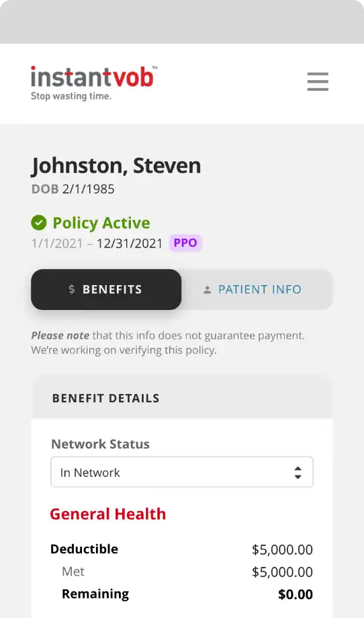This screenshot has height=618, width=364.
Task: Click the General Health heading
Action: (x=108, y=514)
